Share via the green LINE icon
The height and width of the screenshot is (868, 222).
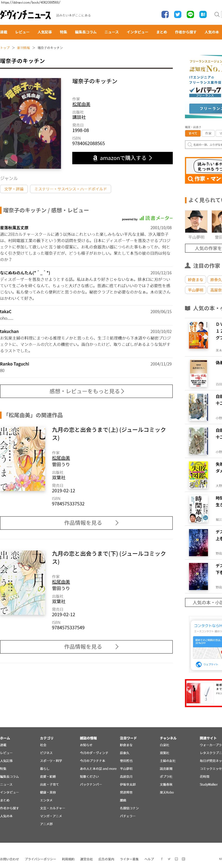(190, 14)
